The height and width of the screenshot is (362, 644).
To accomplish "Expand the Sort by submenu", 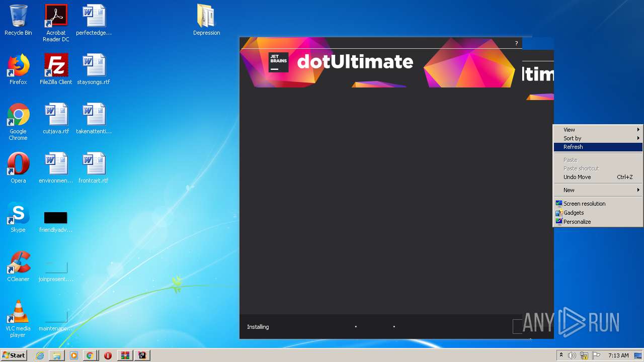I will 598,138.
